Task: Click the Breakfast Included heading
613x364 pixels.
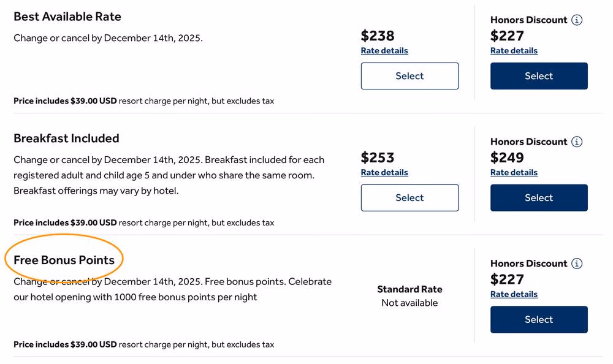Action: click(x=66, y=138)
